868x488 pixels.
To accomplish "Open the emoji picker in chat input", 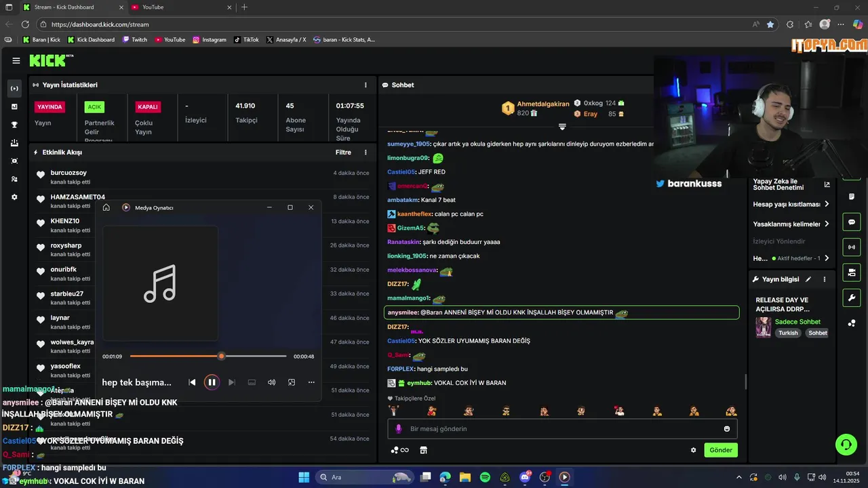I will point(727,429).
